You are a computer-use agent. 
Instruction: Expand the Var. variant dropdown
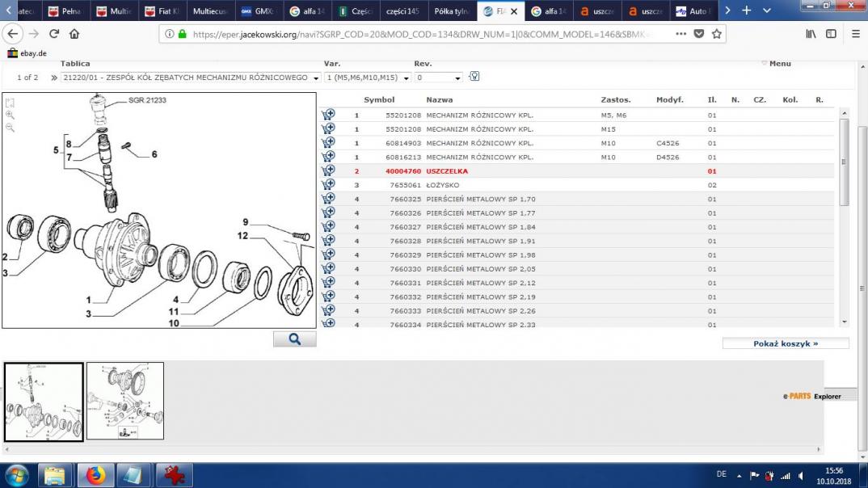pyautogui.click(x=368, y=78)
